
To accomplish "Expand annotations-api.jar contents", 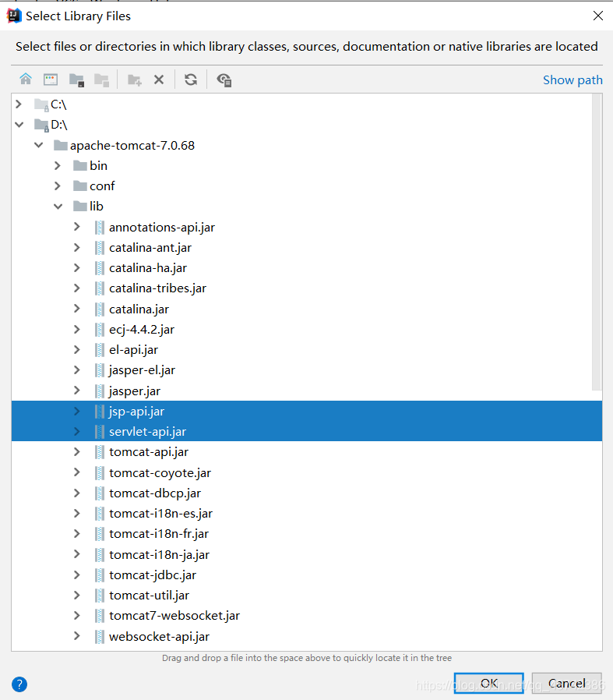I will (77, 227).
